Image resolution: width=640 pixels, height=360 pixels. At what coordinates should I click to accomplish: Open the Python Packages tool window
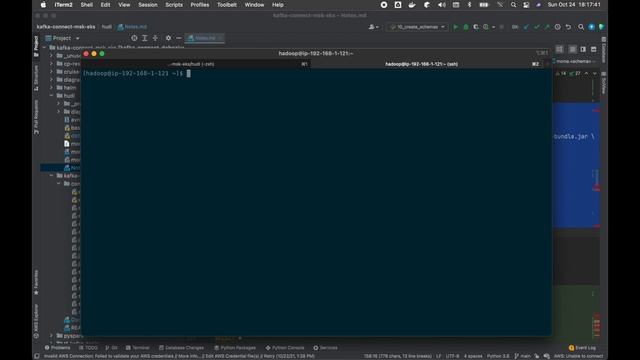235,348
